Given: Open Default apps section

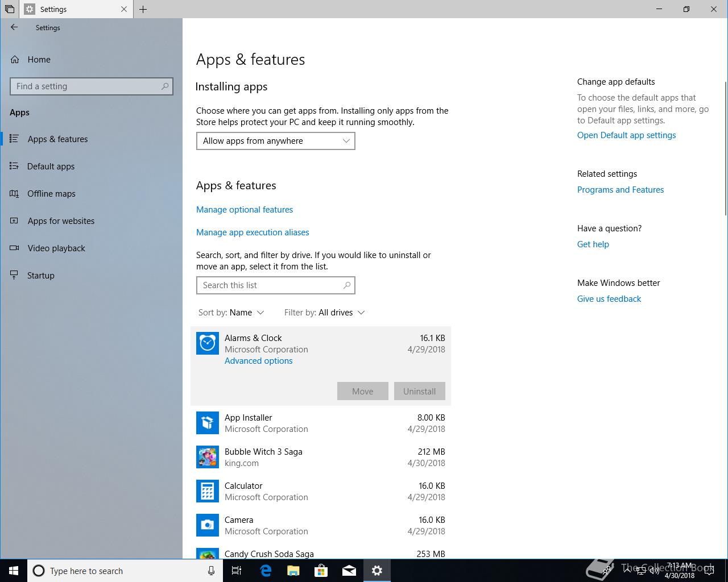Looking at the screenshot, I should tap(91, 167).
